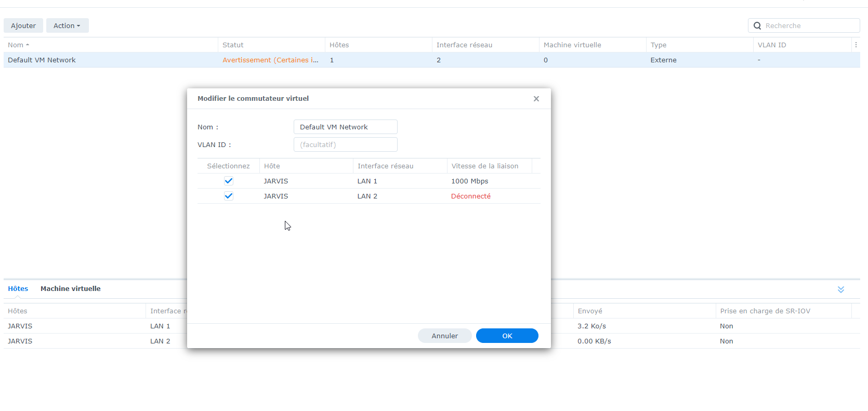This screenshot has width=868, height=411.
Task: Click the Vitesse de la liaison column header
Action: click(484, 166)
